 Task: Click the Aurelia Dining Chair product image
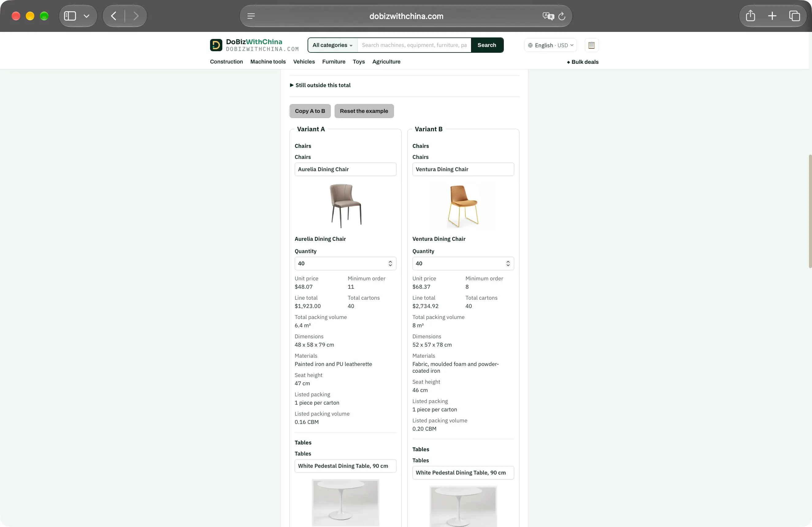[x=345, y=206]
